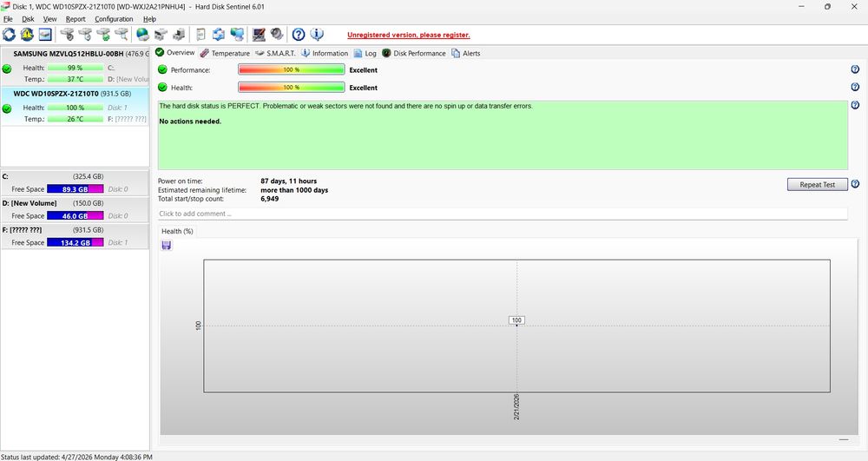Click the 6,949 start/stop count value
This screenshot has width=868, height=461.
click(270, 199)
